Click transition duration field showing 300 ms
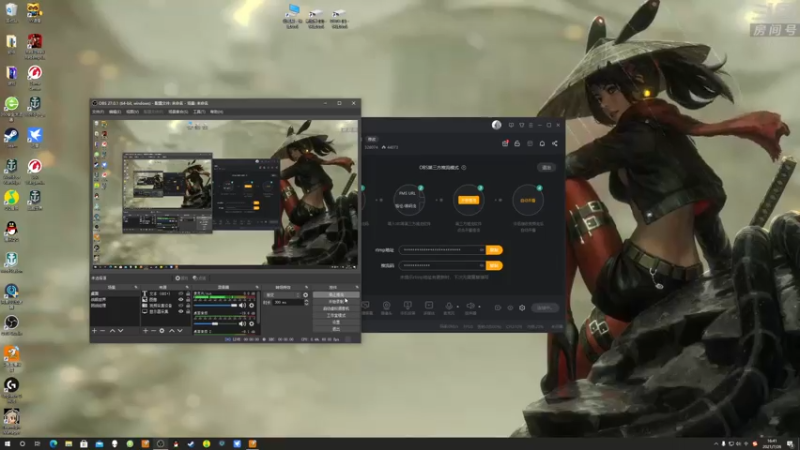800x450 pixels. (x=288, y=303)
